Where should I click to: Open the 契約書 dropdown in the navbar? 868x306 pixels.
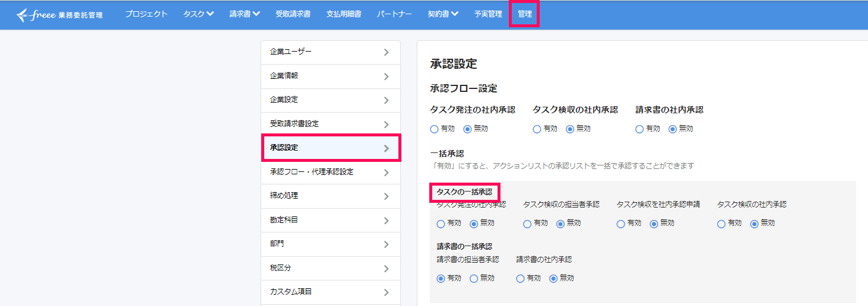pos(443,14)
